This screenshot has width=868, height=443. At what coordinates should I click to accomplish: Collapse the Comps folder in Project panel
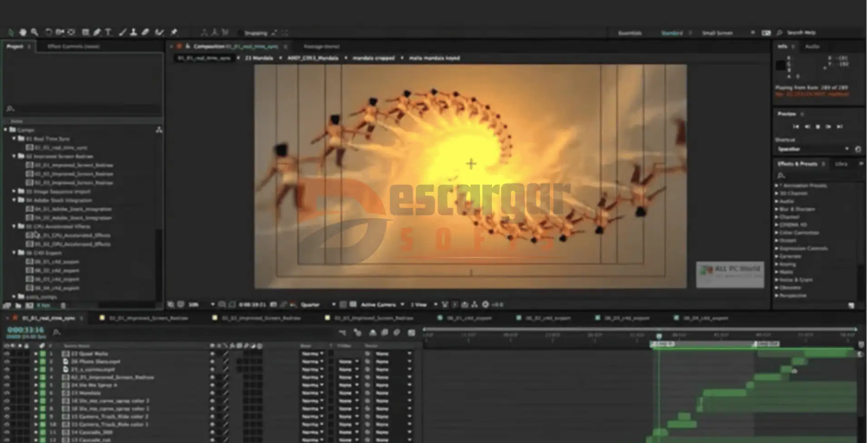tap(6, 130)
